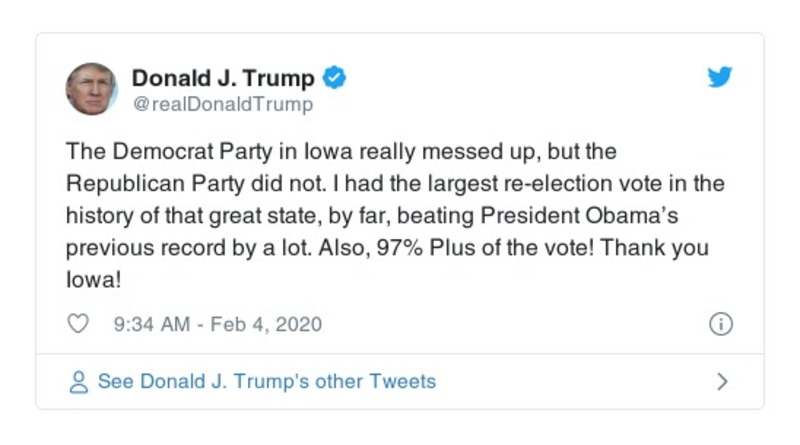Click the Donald J. Trump display name
This screenshot has width=800, height=445.
223,78
